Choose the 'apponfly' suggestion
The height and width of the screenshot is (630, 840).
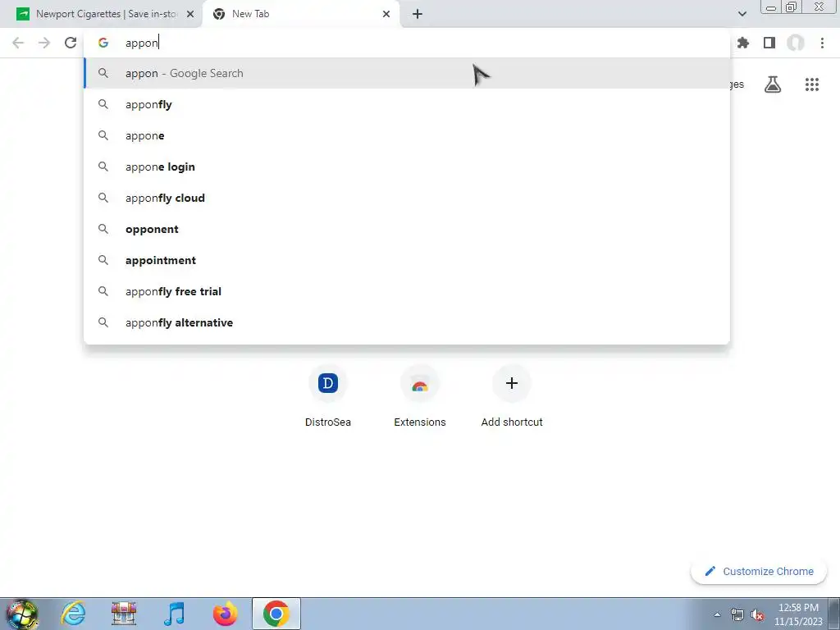coord(407,104)
